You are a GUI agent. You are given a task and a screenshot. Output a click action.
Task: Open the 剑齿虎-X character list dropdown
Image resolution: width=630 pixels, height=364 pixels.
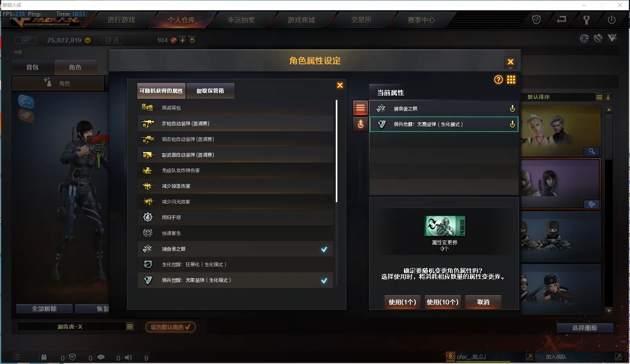129,326
